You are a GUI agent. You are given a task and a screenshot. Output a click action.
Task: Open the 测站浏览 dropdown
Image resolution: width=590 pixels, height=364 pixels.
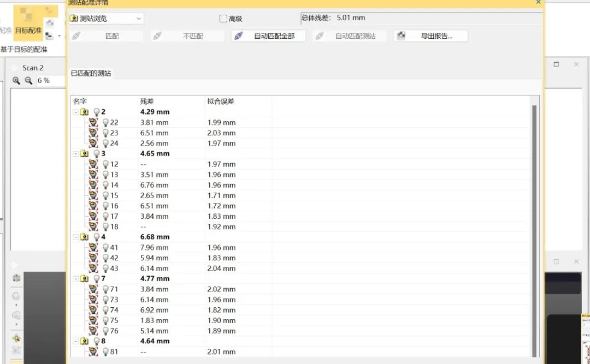point(106,19)
